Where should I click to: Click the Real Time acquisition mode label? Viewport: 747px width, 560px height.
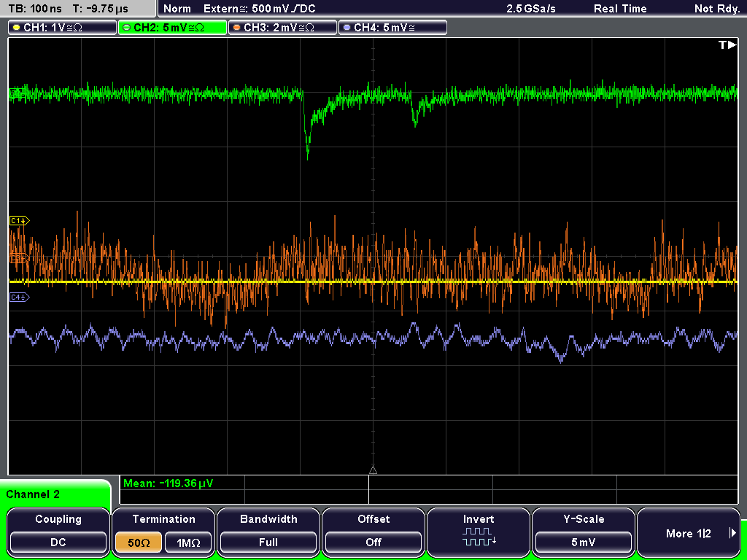pyautogui.click(x=620, y=9)
